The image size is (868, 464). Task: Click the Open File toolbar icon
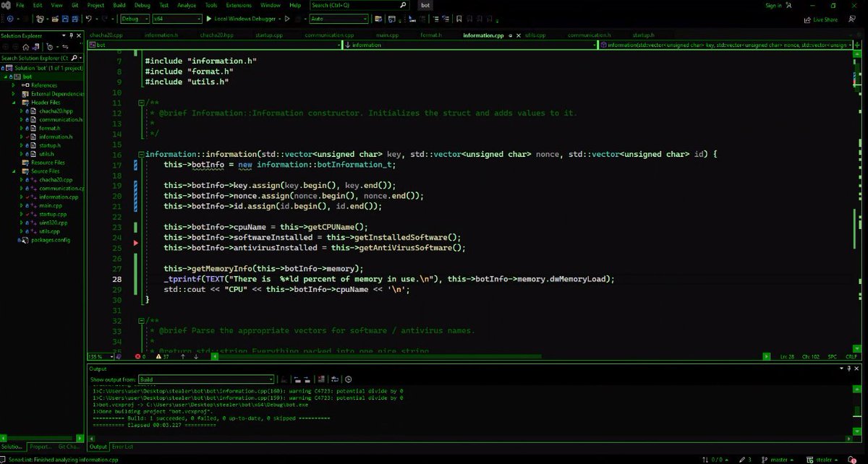point(55,18)
